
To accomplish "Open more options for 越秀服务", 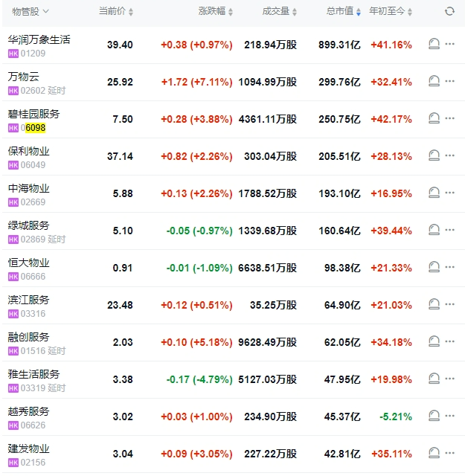I will [x=450, y=416].
